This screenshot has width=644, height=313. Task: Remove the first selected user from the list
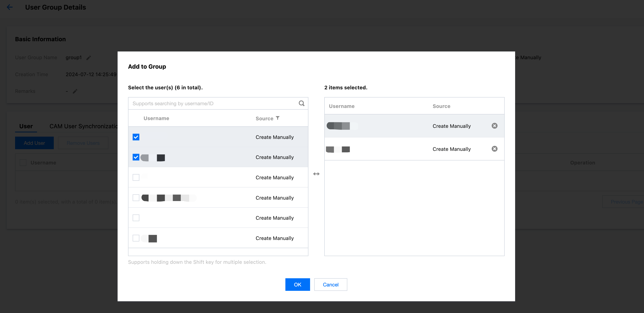click(494, 126)
